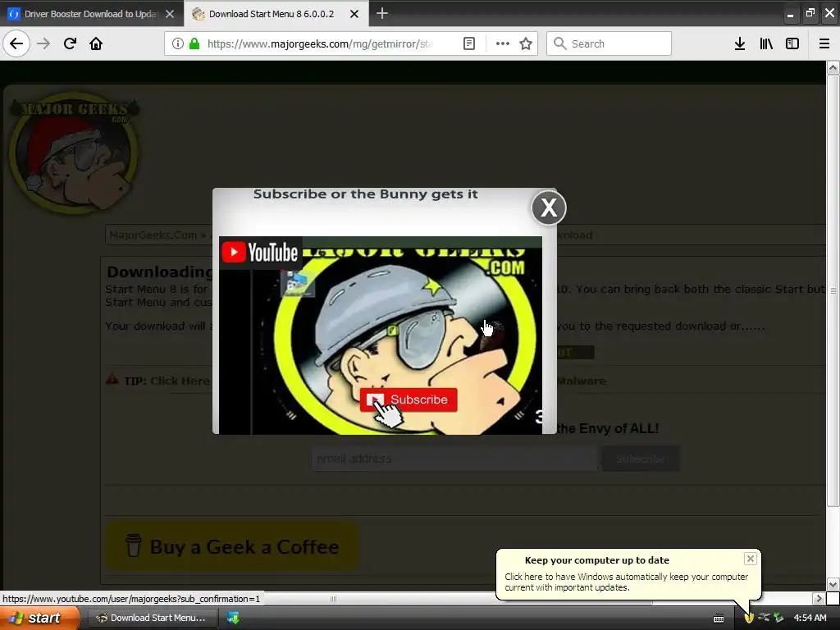Open the Firefox home page

point(96,43)
